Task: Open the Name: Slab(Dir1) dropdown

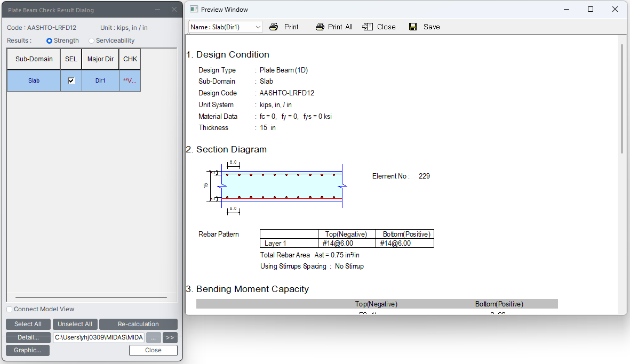Action: 226,27
